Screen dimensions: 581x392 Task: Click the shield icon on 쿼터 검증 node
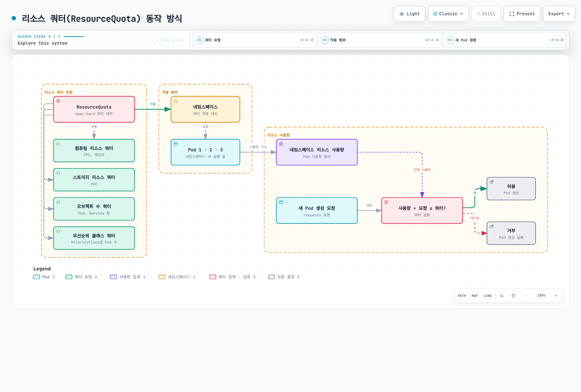(x=386, y=202)
